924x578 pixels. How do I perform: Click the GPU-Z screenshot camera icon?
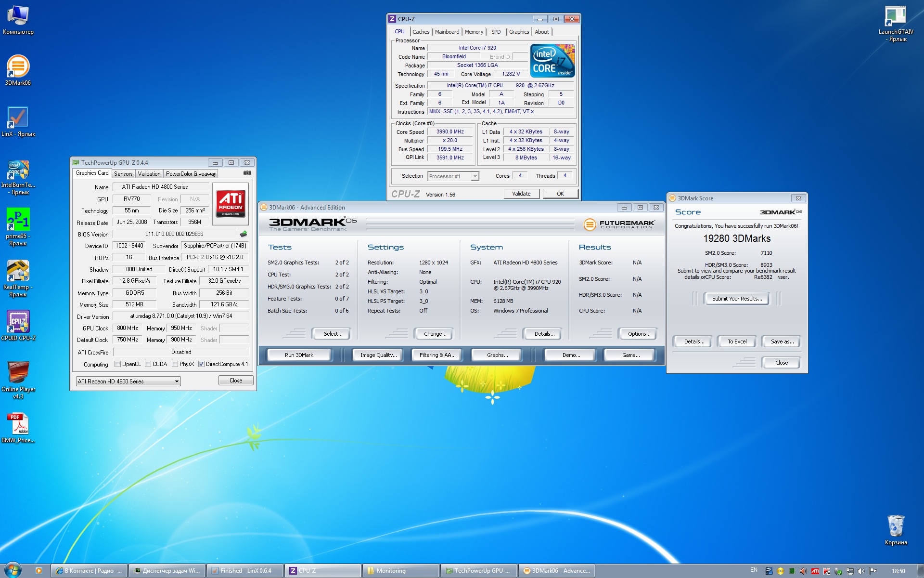pyautogui.click(x=247, y=173)
